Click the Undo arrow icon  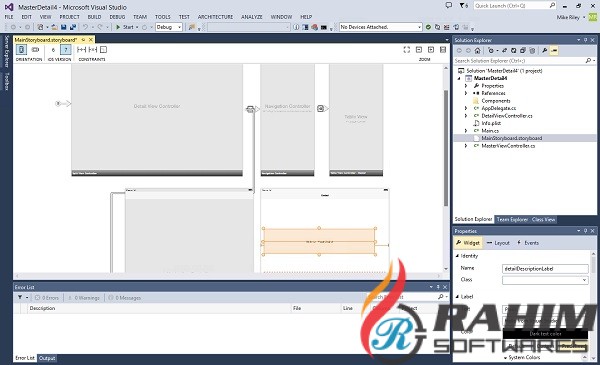pos(85,27)
